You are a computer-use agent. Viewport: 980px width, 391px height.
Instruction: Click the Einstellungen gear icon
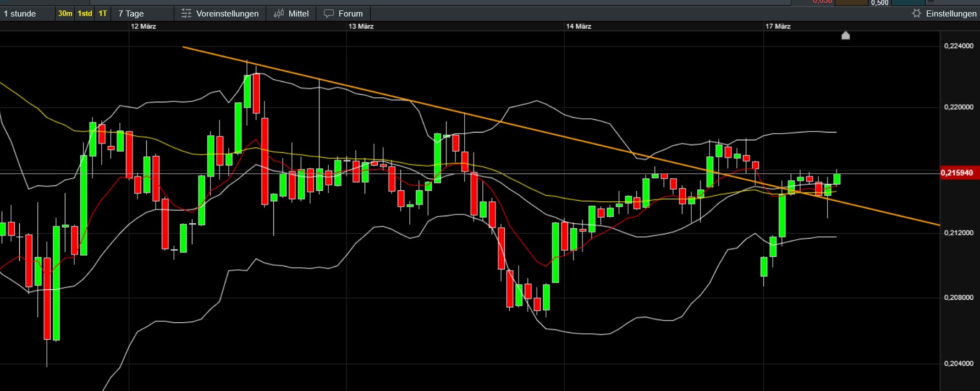(x=916, y=13)
